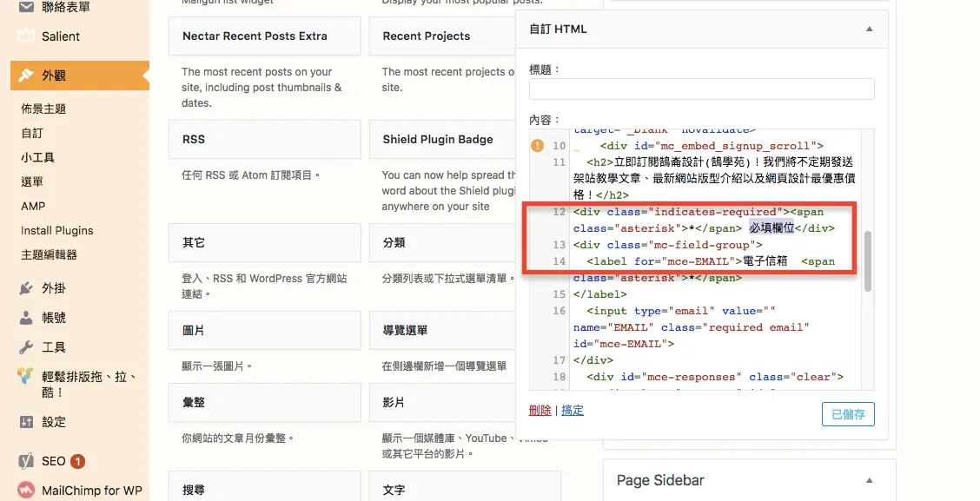The width and height of the screenshot is (980, 501).
Task: Click the SEO Yoast icon
Action: [26, 461]
